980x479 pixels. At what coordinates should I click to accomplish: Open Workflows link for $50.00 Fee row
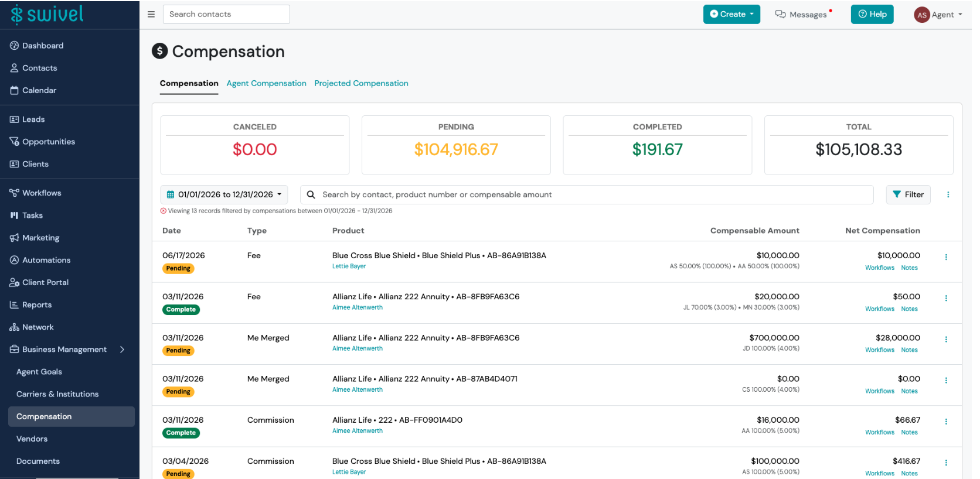pos(880,309)
